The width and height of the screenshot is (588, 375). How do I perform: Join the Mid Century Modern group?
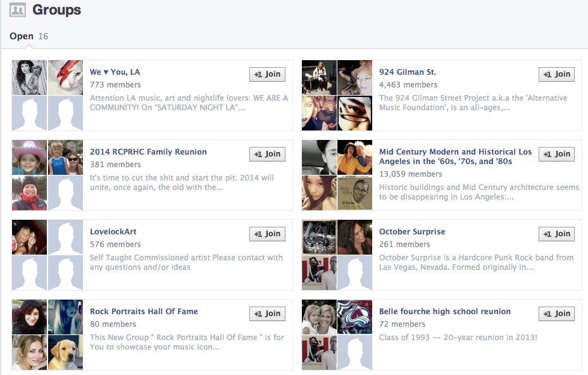point(556,154)
